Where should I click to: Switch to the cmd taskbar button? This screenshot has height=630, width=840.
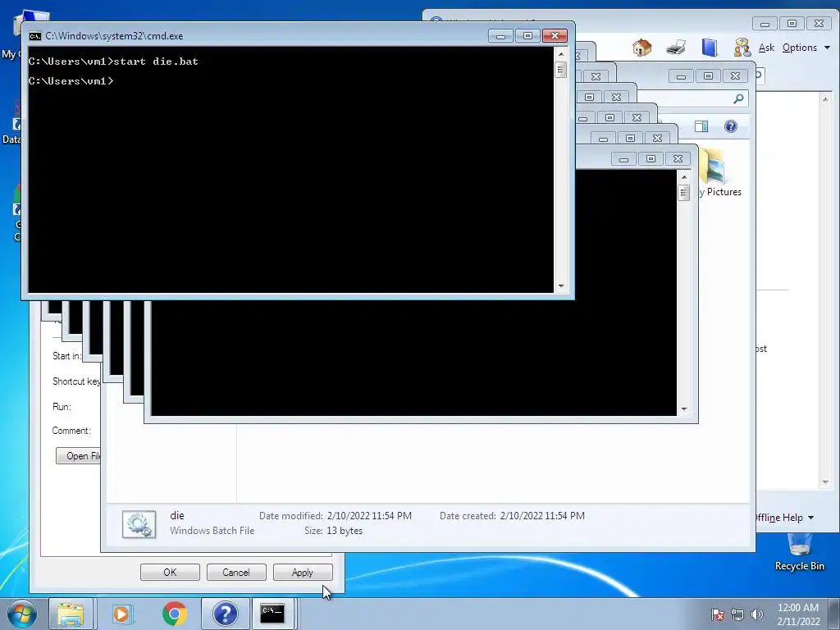272,614
